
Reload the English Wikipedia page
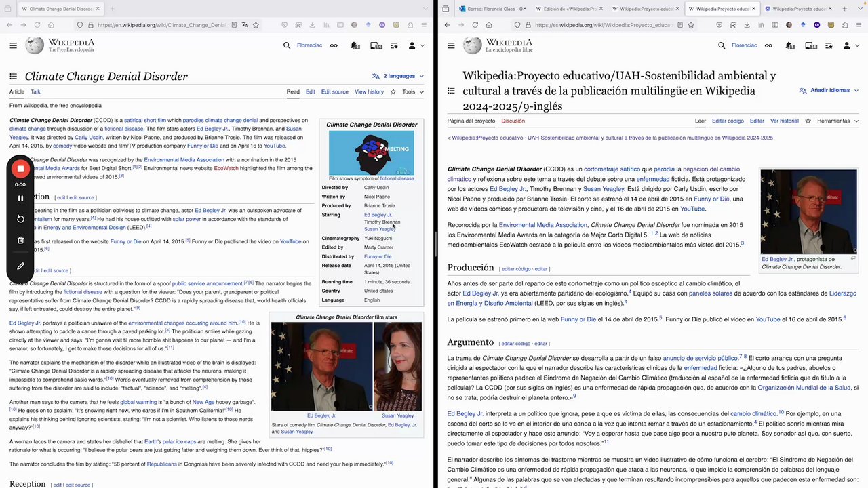coord(37,25)
